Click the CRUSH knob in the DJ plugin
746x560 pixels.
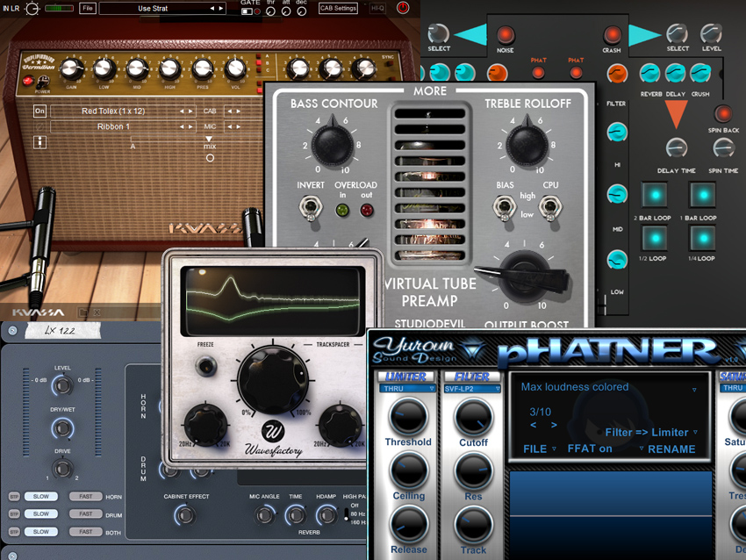(x=700, y=74)
